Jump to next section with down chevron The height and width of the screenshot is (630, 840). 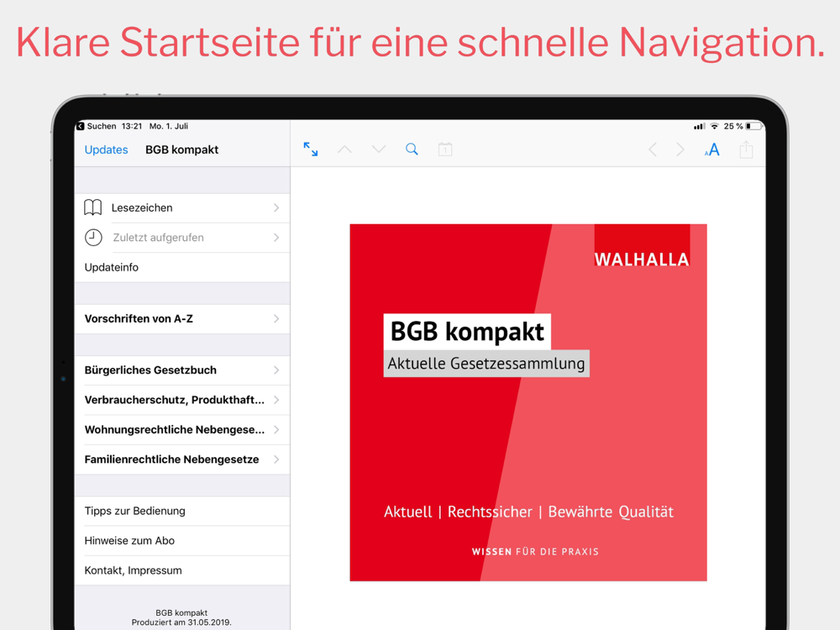[x=379, y=150]
